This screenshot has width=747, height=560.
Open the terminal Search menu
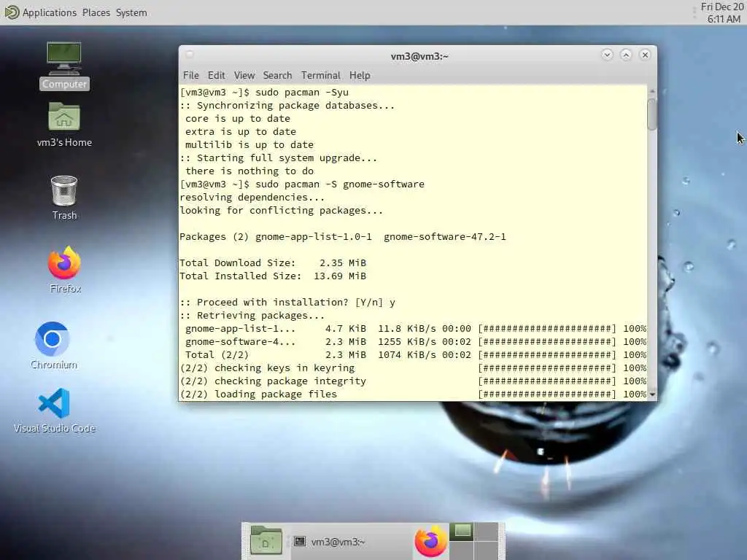coord(277,75)
